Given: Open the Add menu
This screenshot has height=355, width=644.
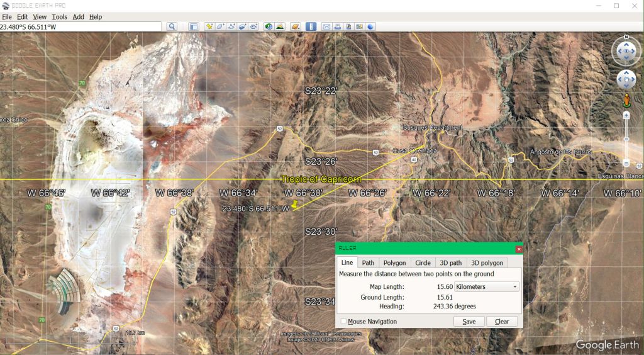Looking at the screenshot, I should pos(78,17).
